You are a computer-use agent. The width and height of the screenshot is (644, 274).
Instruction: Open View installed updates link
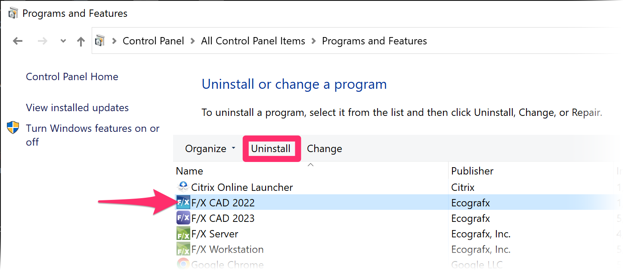click(x=77, y=108)
